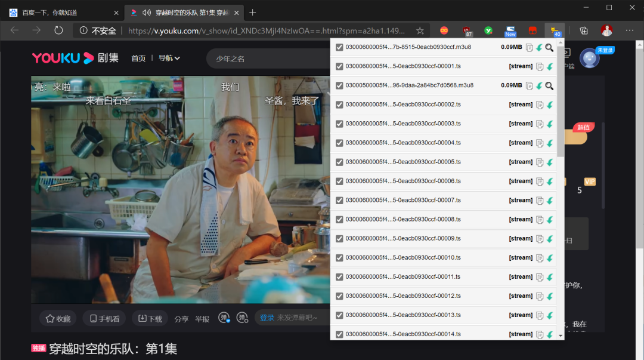Click the YOUKU logo
This screenshot has height=360, width=644.
click(63, 58)
